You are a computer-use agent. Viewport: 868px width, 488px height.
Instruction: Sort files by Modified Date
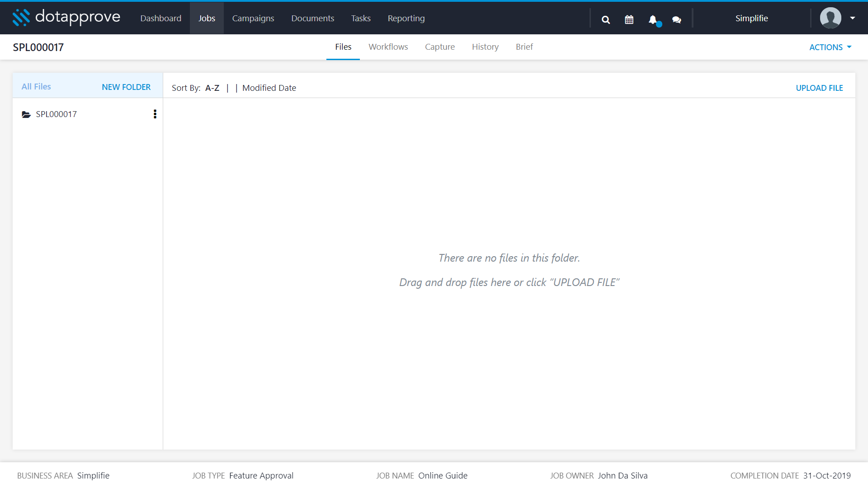[x=269, y=88]
